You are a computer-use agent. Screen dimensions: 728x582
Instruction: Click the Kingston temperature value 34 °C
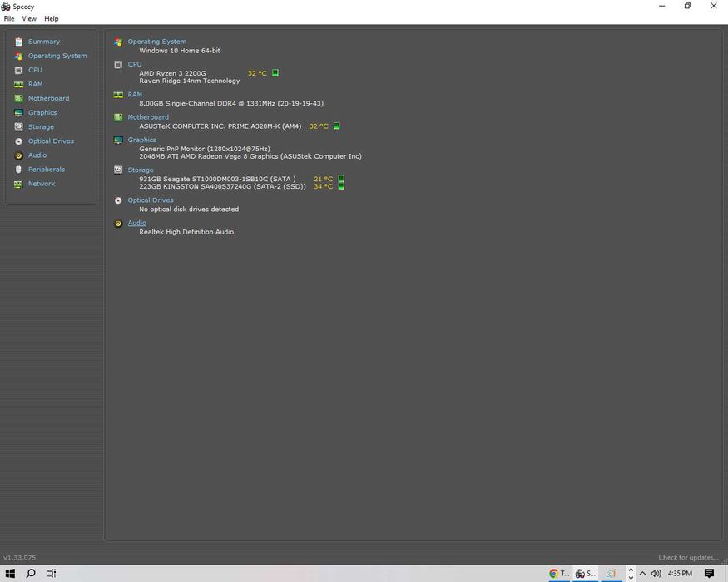click(x=324, y=186)
